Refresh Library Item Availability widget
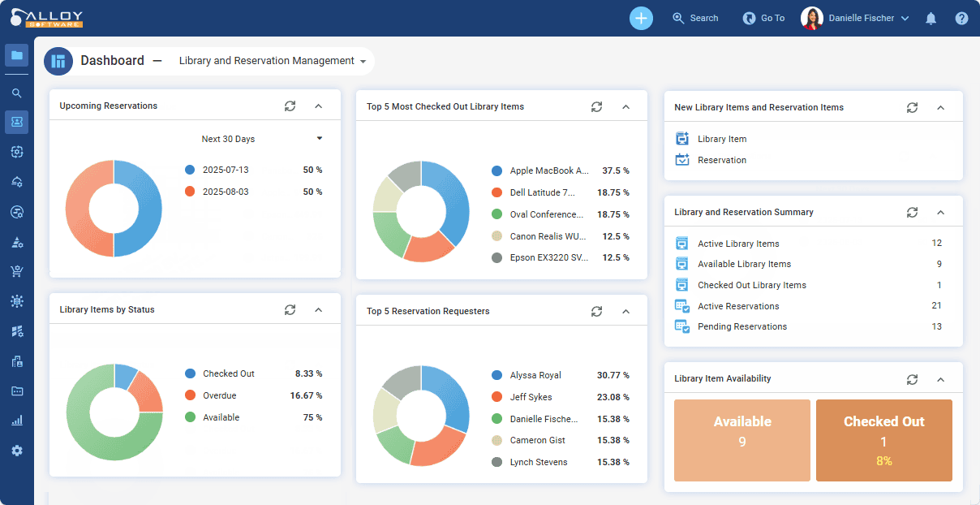Viewport: 980px width, 505px height. coord(912,379)
